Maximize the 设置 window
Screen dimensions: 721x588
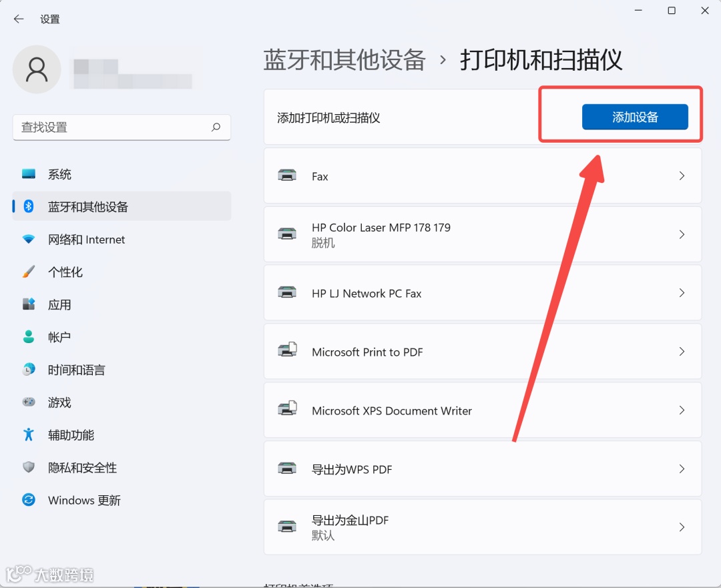click(672, 10)
